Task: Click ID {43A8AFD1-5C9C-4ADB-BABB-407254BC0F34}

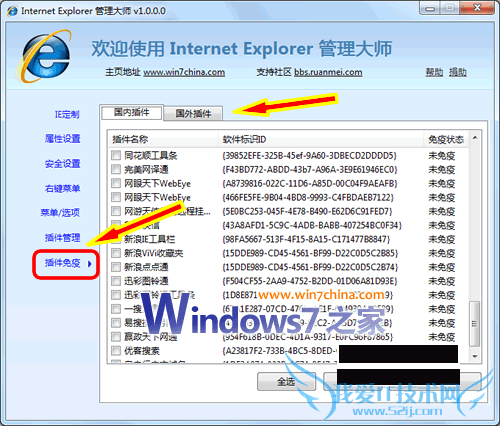Action: click(312, 225)
